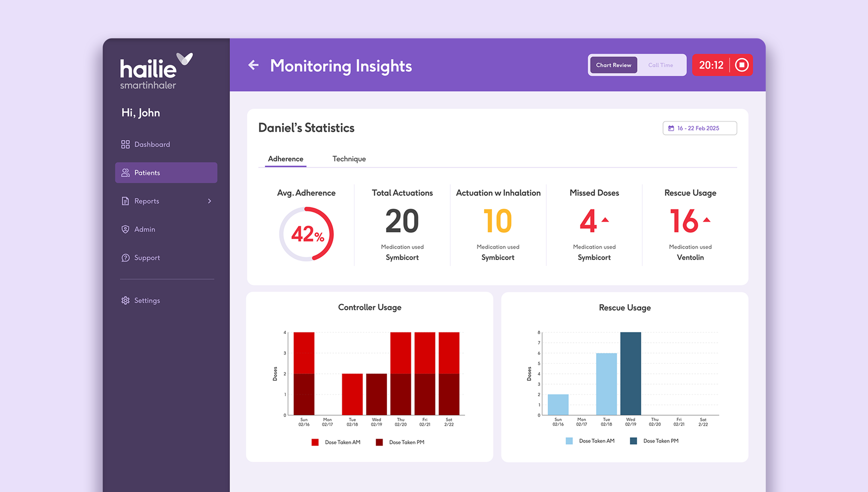Click the 20:12 timer display
The image size is (868, 492).
click(x=711, y=65)
